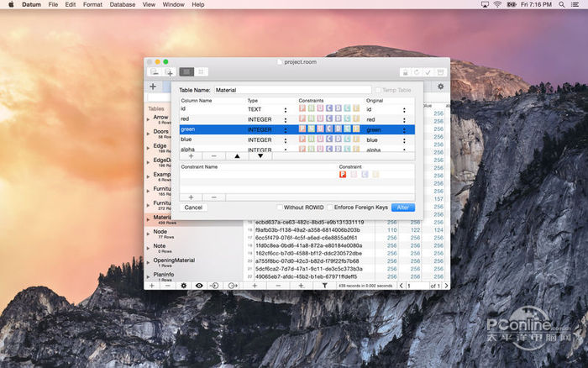Open type dropdown for the id column

[x=286, y=109]
